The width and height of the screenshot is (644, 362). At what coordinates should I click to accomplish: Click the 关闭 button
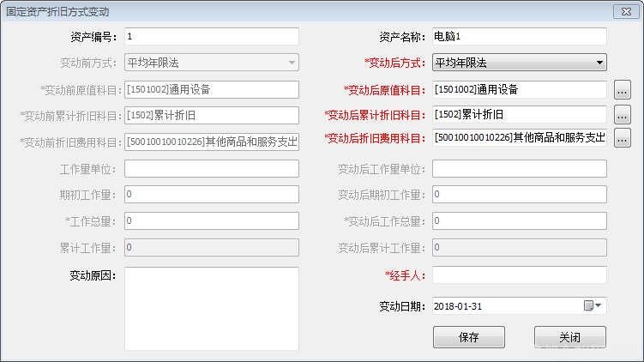click(569, 337)
